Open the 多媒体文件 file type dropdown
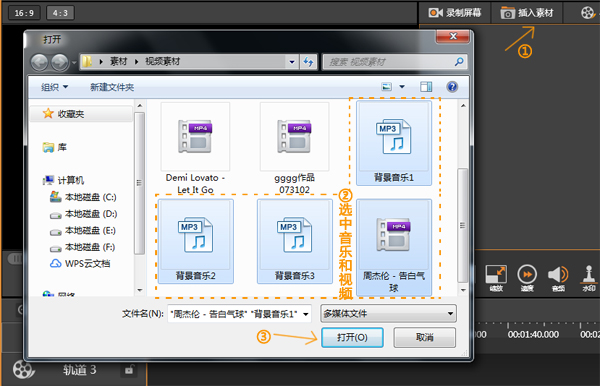Image resolution: width=600 pixels, height=386 pixels. coord(388,314)
